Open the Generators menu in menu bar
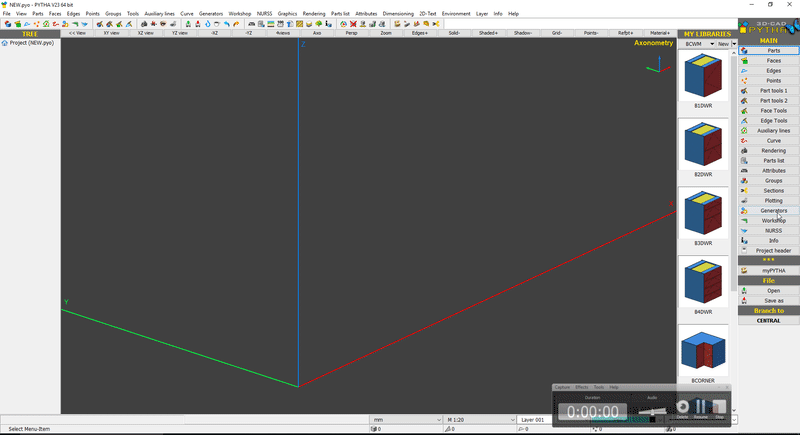 click(x=211, y=14)
